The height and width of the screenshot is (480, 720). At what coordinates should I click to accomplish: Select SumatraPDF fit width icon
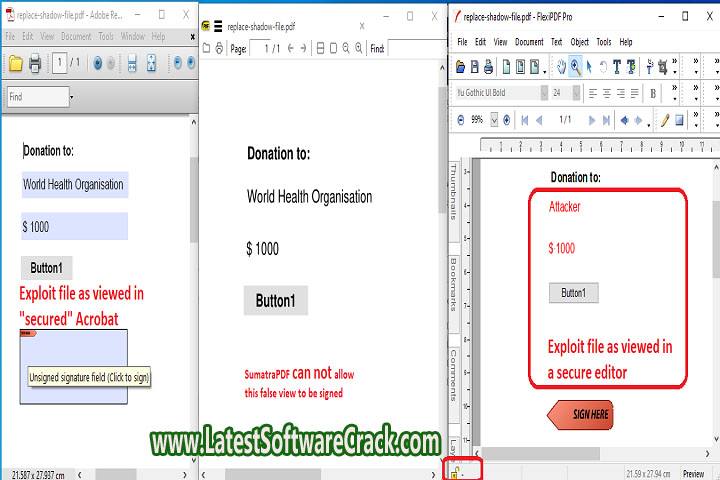tap(321, 48)
